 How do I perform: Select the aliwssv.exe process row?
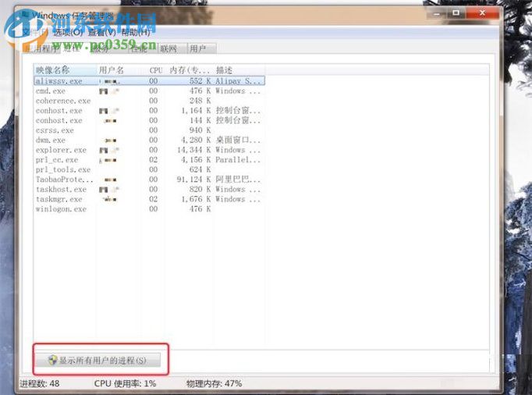tap(149, 81)
